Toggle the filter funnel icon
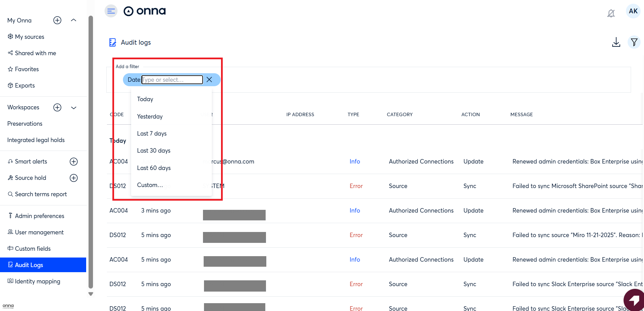The width and height of the screenshot is (644, 311). (634, 42)
